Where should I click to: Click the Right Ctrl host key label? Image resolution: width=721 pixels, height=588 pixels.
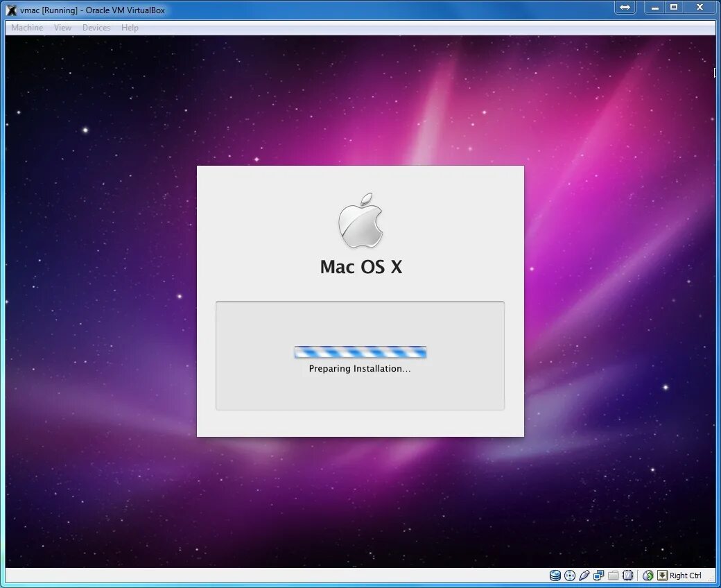click(x=685, y=575)
